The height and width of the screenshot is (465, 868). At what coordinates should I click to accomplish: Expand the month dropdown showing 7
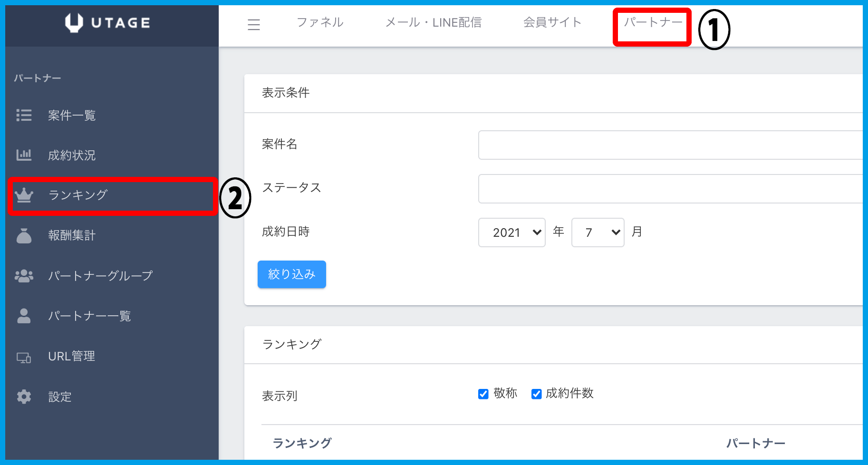[598, 232]
